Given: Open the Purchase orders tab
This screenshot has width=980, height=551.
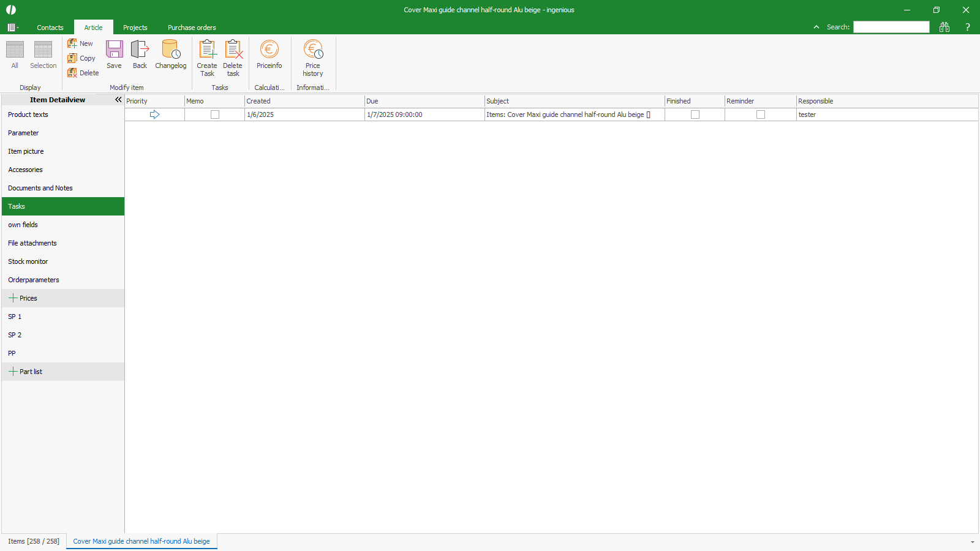Looking at the screenshot, I should point(192,28).
